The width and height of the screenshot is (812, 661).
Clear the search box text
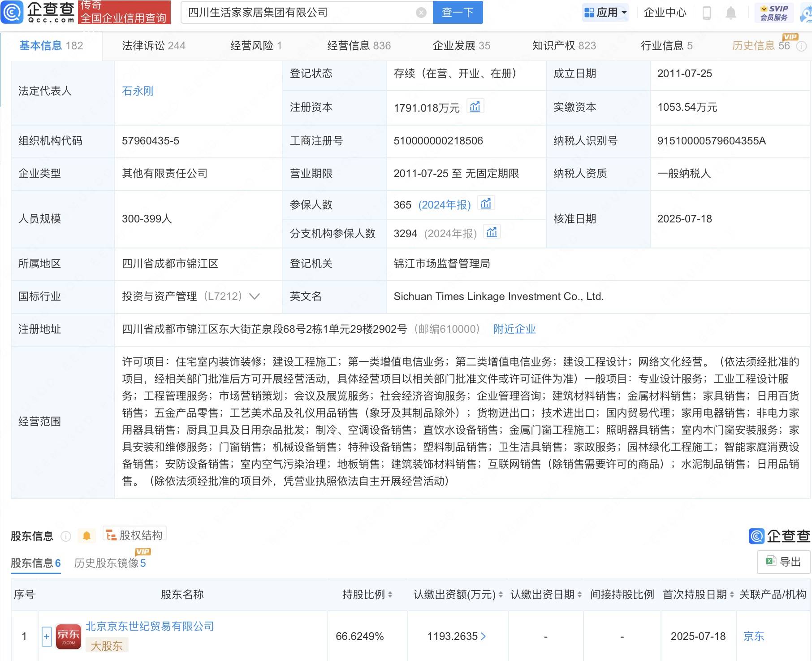coord(421,13)
